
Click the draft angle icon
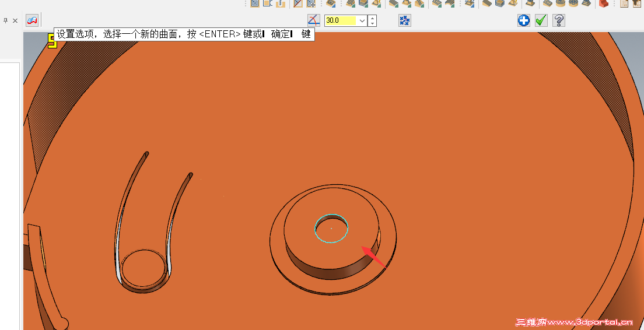[x=313, y=20]
